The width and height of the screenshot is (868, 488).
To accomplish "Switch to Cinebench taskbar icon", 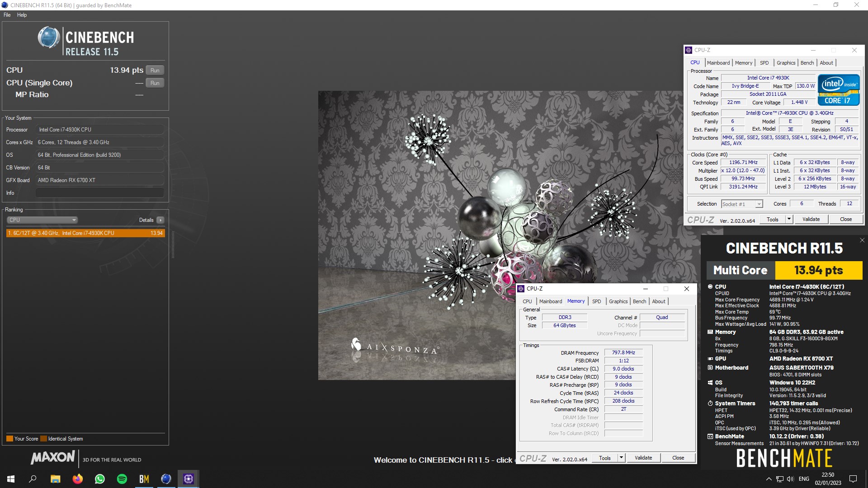I will click(x=166, y=479).
